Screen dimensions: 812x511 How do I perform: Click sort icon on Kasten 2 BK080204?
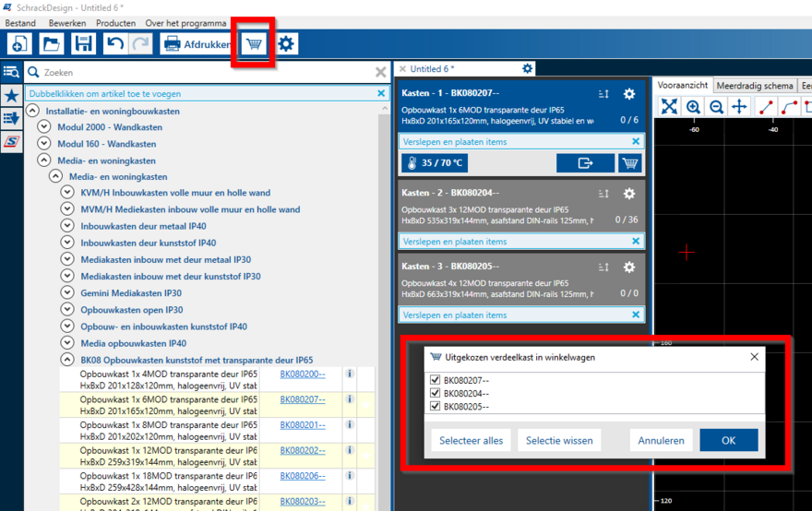(x=603, y=194)
